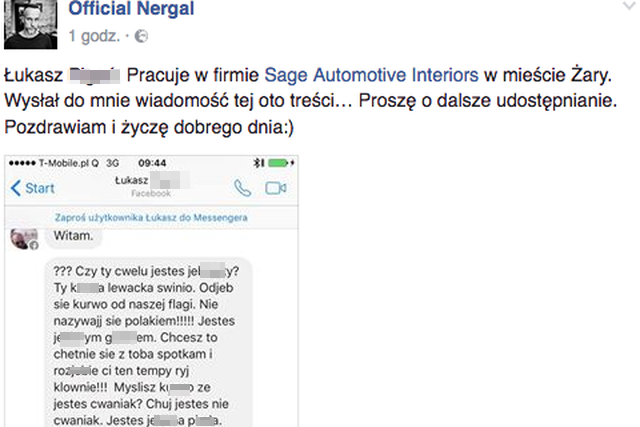Screen dimensions: 640x427
Task: Click the 'Proszę o dalsze udostępnianie' sentence
Action: point(488,101)
